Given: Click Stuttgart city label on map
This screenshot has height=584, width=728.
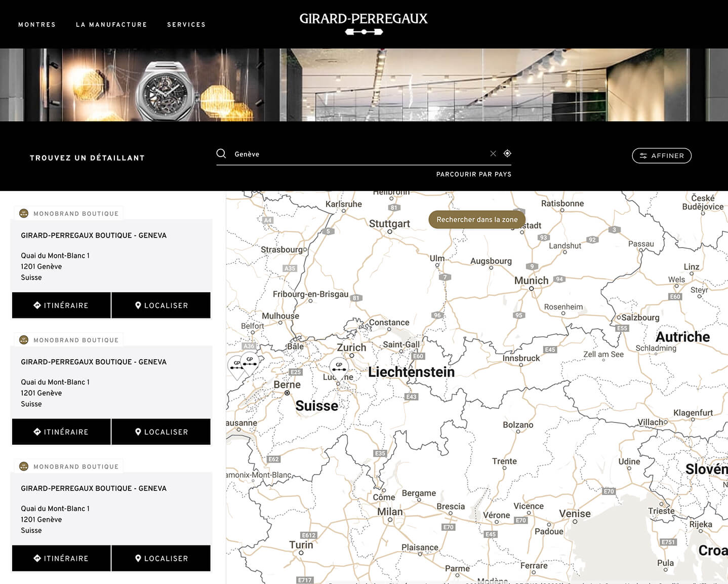Looking at the screenshot, I should point(389,223).
